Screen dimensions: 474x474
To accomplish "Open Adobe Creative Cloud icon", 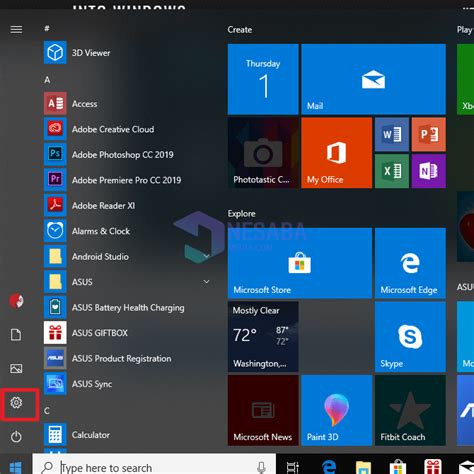I will (x=55, y=129).
